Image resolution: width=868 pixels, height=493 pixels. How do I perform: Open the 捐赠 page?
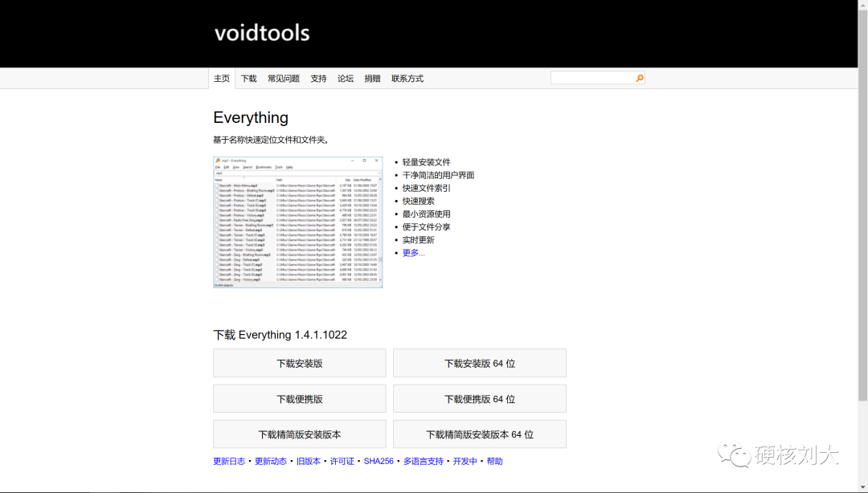coord(373,79)
